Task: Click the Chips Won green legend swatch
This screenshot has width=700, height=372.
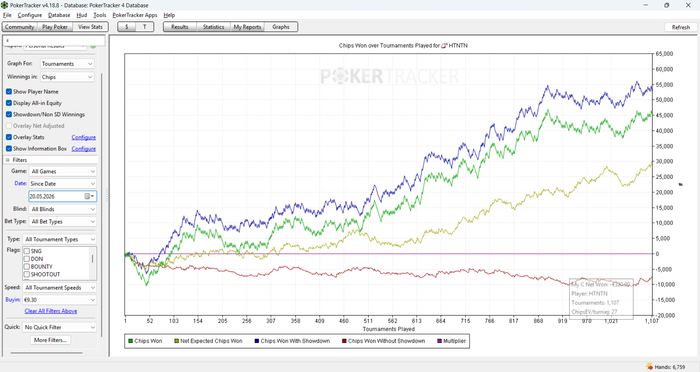Action: [130, 341]
